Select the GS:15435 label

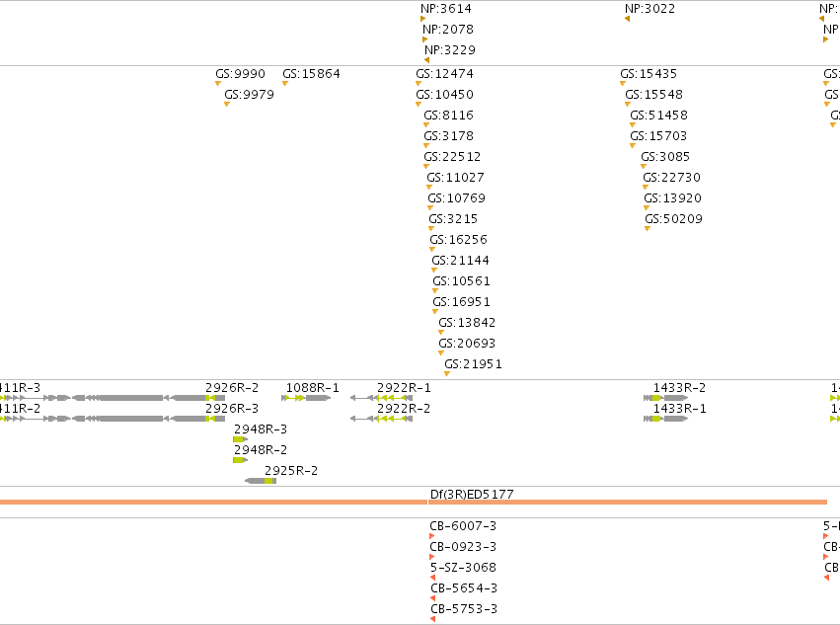coord(649,74)
